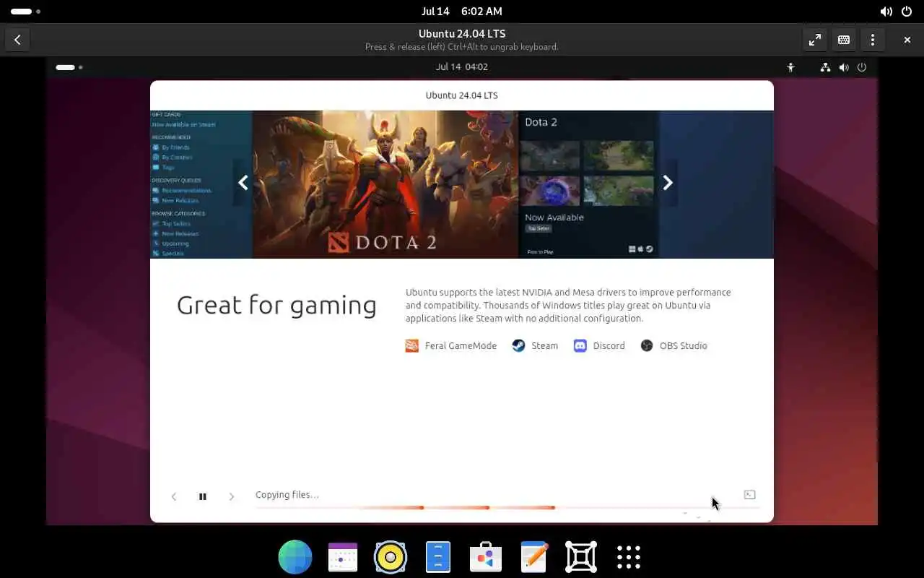The image size is (924, 578).
Task: Open guest clock showing Jul 14 04:02
Action: [x=462, y=67]
